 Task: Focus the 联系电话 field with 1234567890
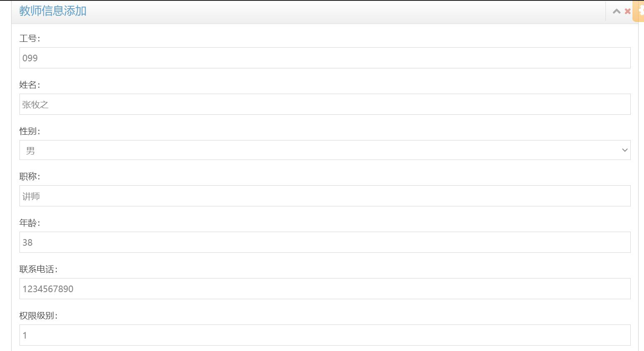point(325,288)
